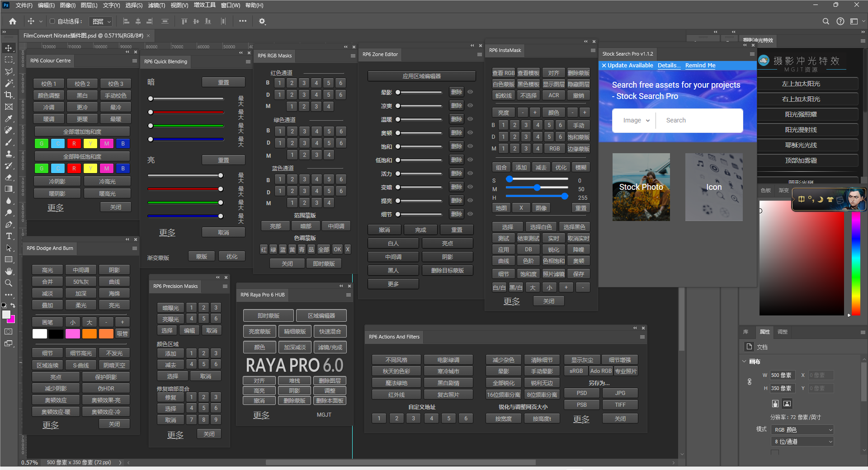Open the 图层(L) menu
The image size is (868, 470).
pyautogui.click(x=89, y=5)
